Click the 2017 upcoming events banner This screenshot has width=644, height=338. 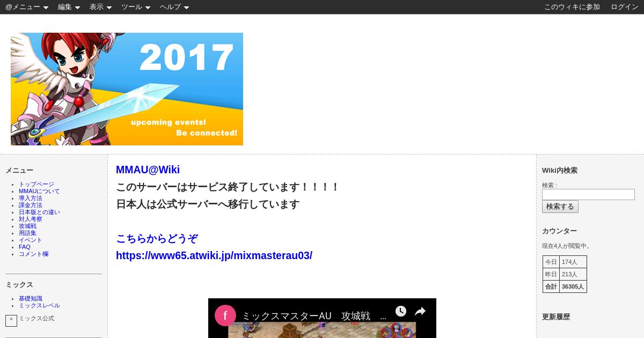127,89
